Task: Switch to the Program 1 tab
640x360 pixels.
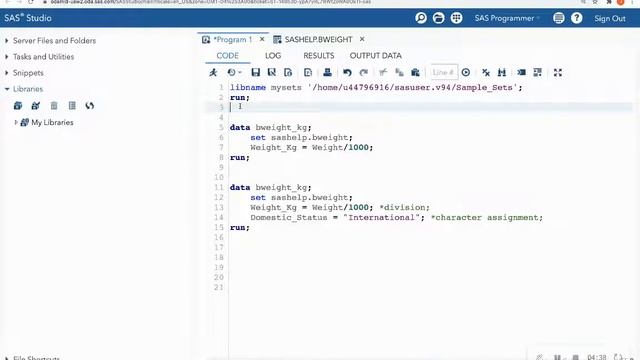Action: pos(232,40)
